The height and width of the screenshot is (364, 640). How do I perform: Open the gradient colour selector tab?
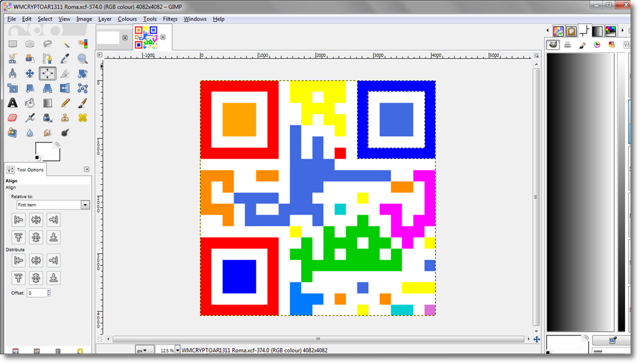[597, 31]
